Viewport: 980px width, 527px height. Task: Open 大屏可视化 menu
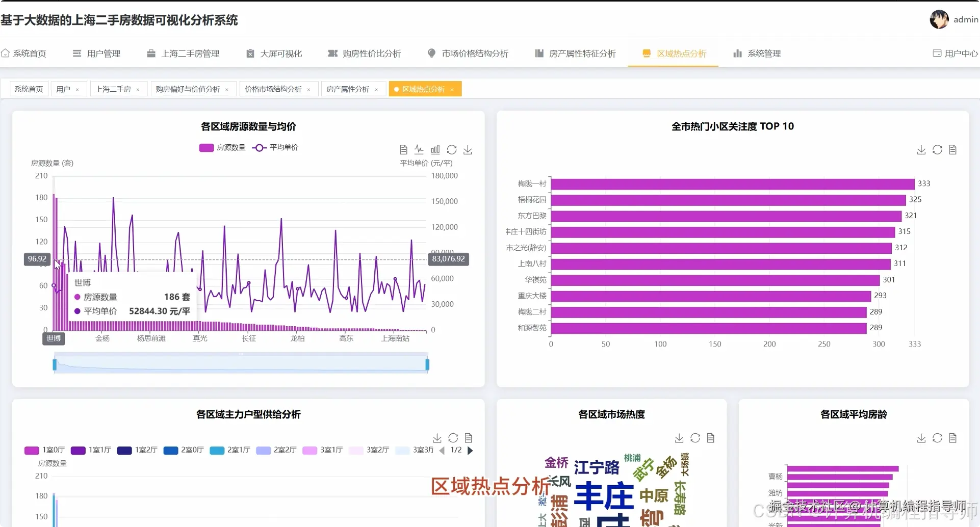pos(274,54)
